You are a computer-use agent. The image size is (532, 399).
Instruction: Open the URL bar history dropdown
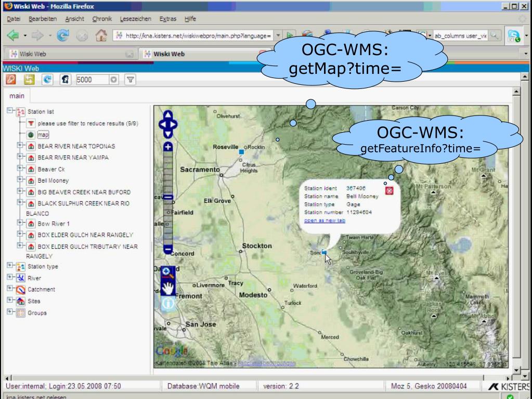pos(278,35)
